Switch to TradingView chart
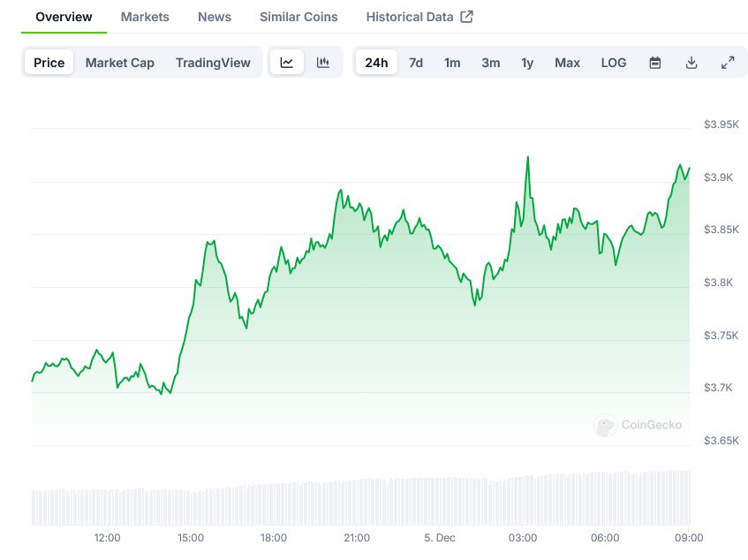 pyautogui.click(x=213, y=63)
